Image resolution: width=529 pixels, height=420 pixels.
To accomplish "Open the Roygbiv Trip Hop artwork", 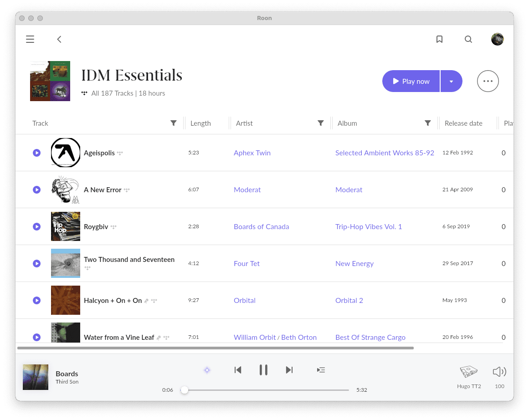I will (66, 226).
